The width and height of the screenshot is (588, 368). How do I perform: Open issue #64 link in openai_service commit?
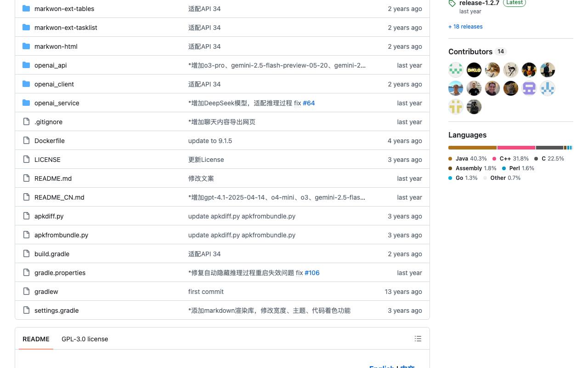(x=309, y=103)
